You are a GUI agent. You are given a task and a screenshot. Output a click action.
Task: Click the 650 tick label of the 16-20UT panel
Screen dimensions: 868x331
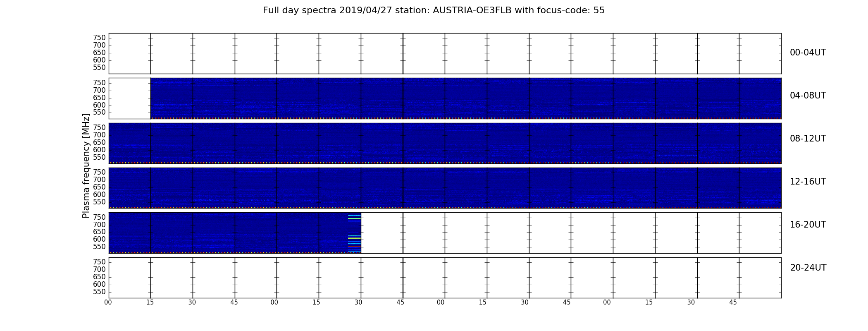[x=99, y=232]
